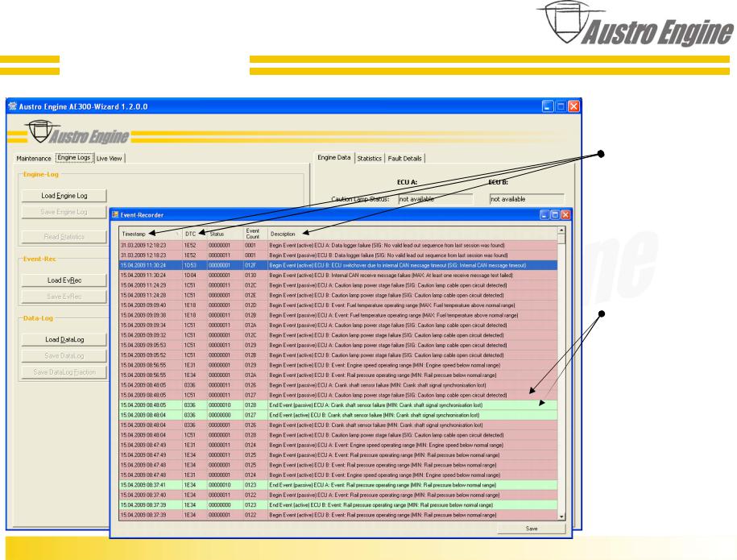Close the AE300-Wizard main window
Viewport: 737px width, 560px height.
click(573, 106)
